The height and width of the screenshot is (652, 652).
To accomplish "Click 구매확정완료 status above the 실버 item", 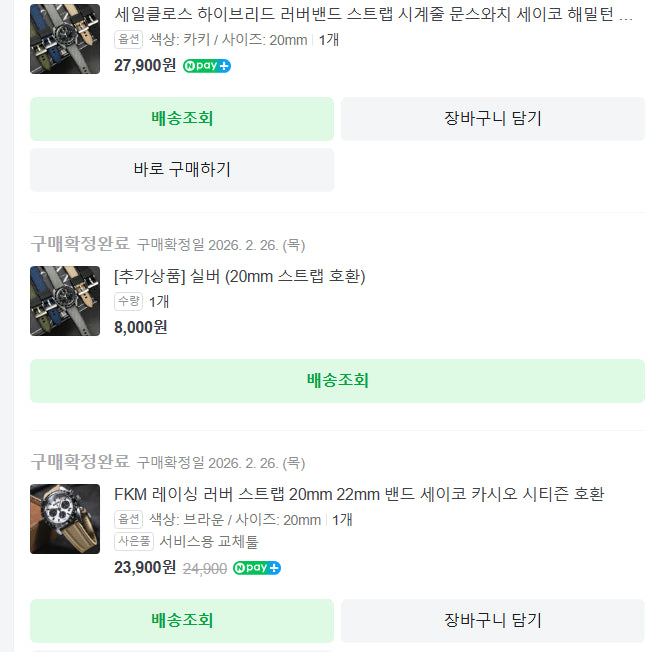I will pos(80,243).
